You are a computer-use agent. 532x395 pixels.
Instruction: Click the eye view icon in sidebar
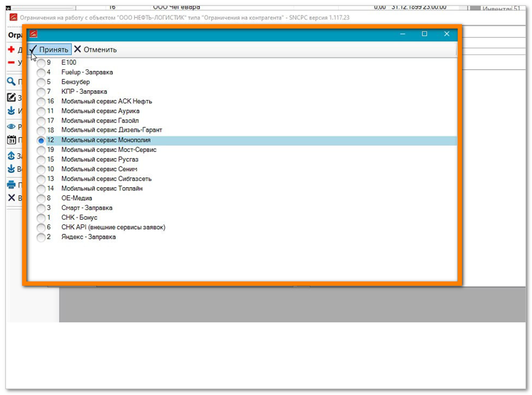coord(11,126)
